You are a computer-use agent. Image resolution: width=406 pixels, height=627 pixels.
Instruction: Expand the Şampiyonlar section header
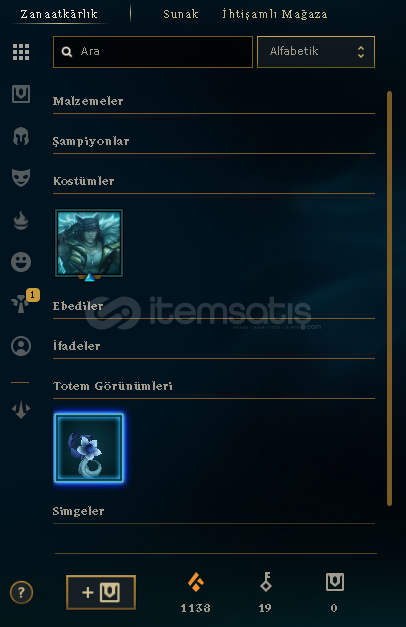214,142
